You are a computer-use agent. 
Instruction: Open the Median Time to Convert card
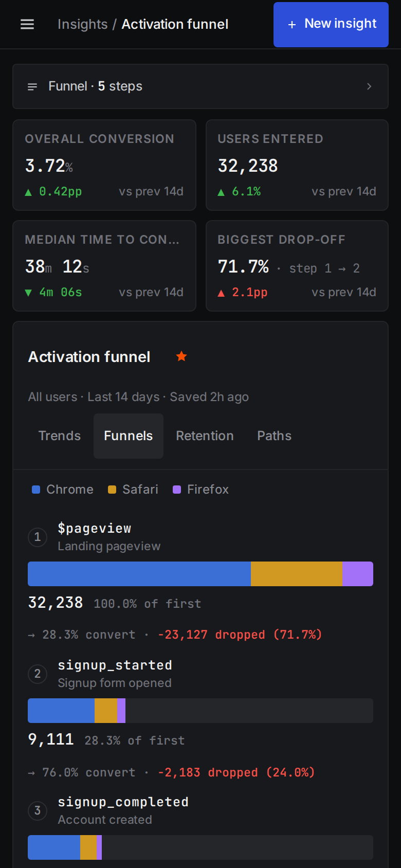(x=104, y=266)
